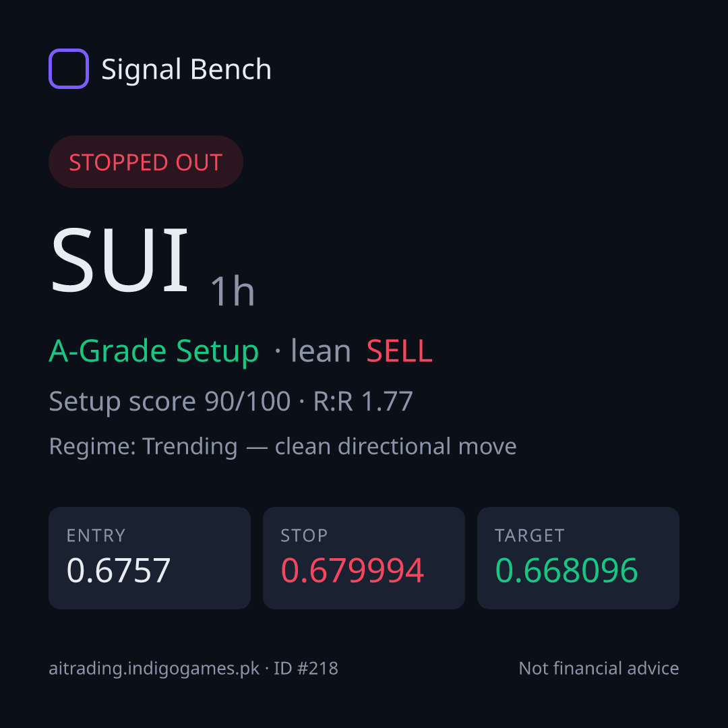Click the red stop value 0.679994
Screen dimensions: 728x728
(353, 570)
